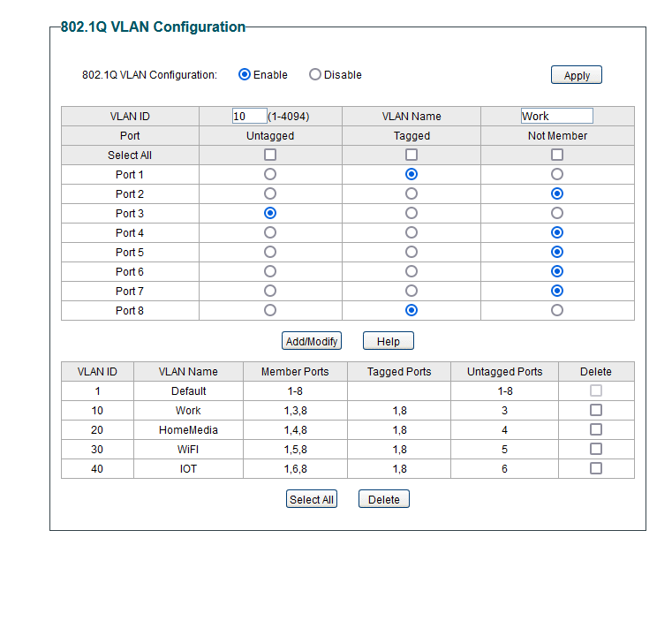Set Port 4 to Not Member
This screenshot has width=672, height=629.
[x=557, y=232]
